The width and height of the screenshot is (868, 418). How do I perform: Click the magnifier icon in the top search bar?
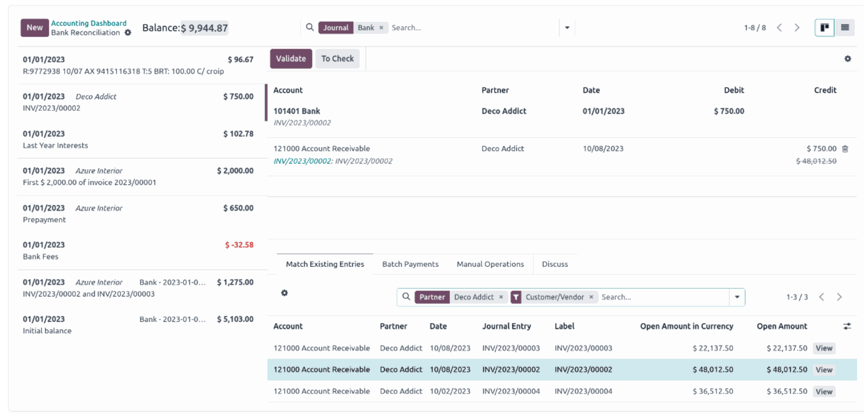(x=310, y=28)
